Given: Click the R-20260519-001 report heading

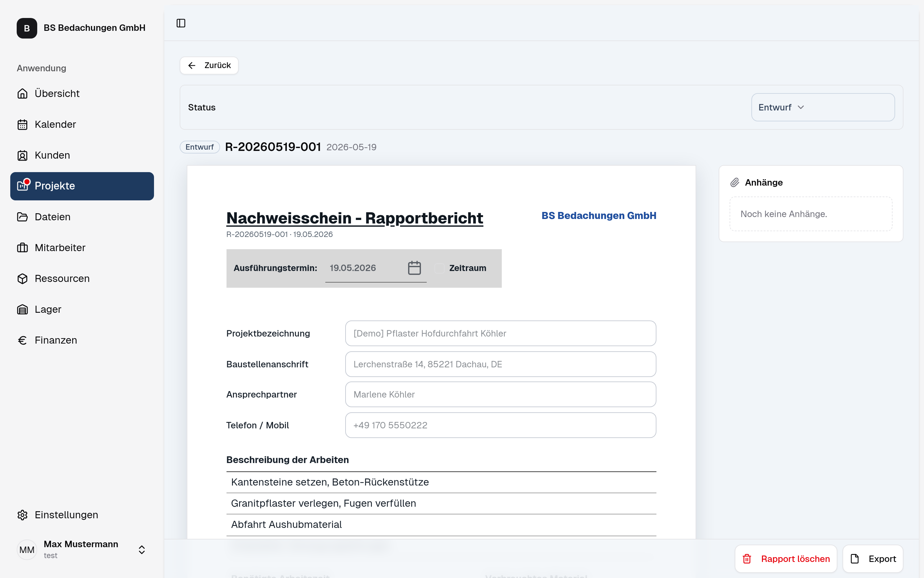Looking at the screenshot, I should click(x=273, y=147).
